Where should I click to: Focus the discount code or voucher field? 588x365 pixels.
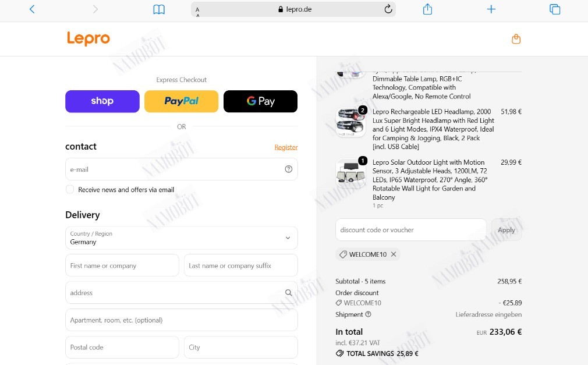click(411, 230)
